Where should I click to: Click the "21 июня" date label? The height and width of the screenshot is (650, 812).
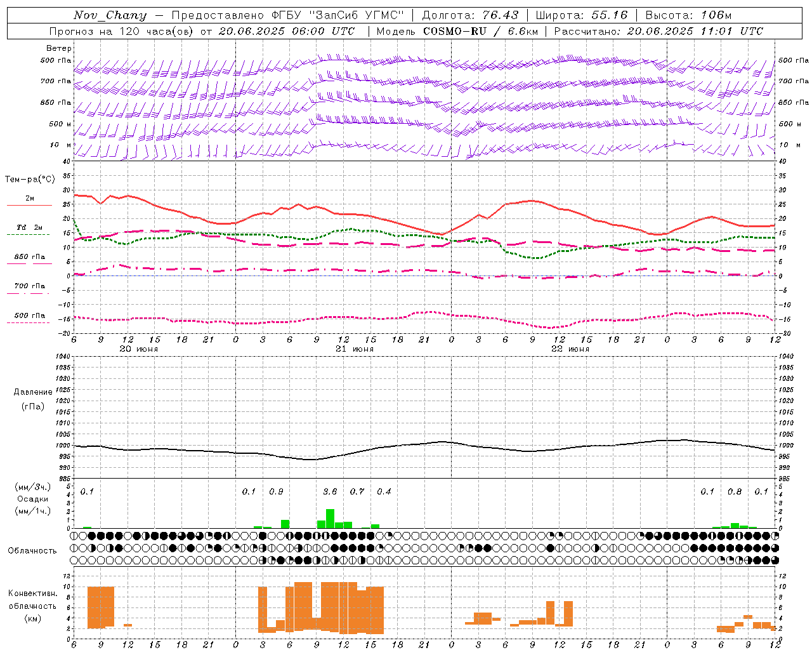(355, 349)
